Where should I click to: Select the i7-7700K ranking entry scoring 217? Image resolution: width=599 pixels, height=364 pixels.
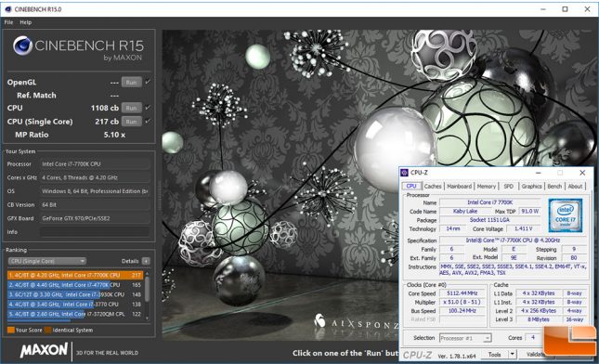pyautogui.click(x=75, y=275)
